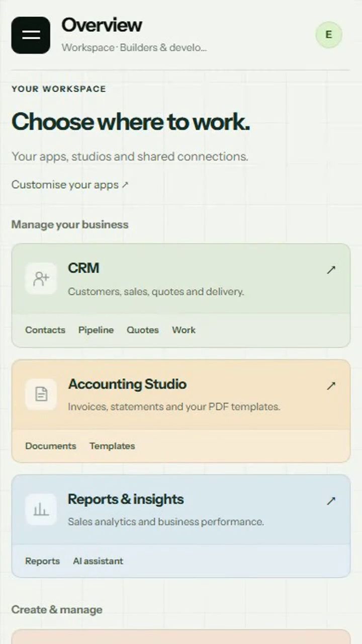The image size is (362, 644).
Task: Click the 'Choose where to work.' heading
Action: [131, 122]
